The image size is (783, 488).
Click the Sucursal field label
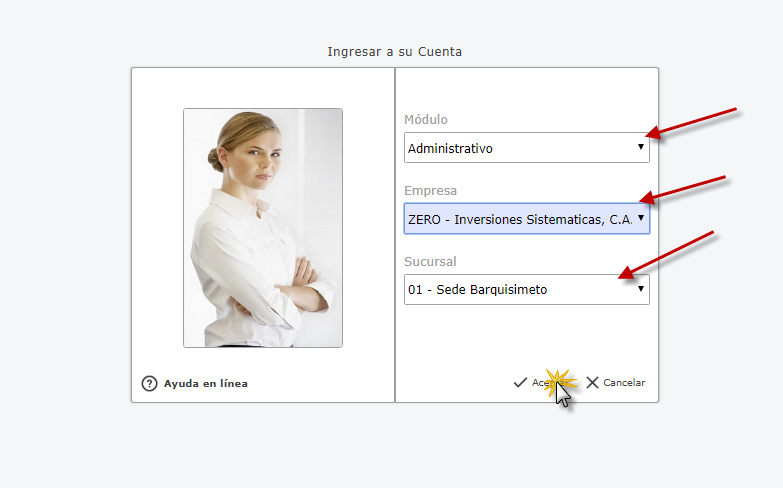430,262
